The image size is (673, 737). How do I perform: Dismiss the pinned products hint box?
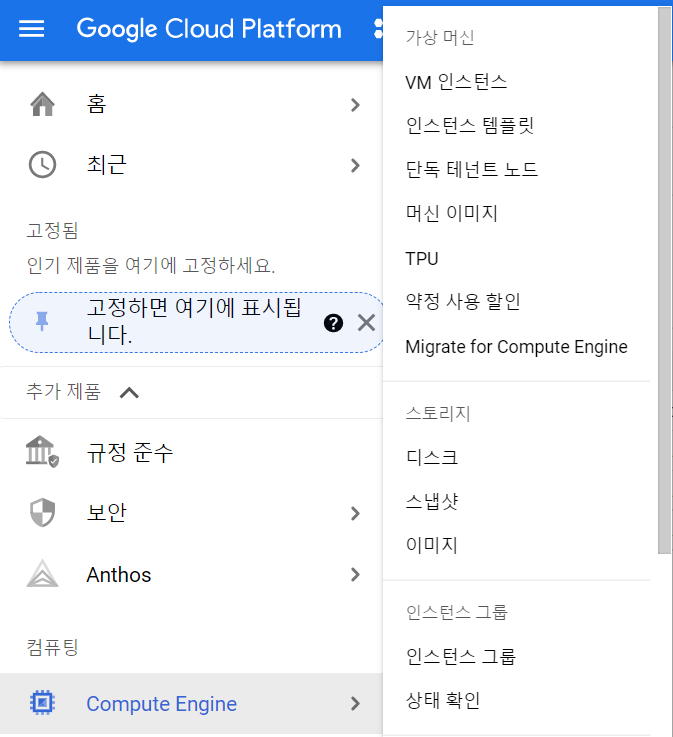(366, 323)
